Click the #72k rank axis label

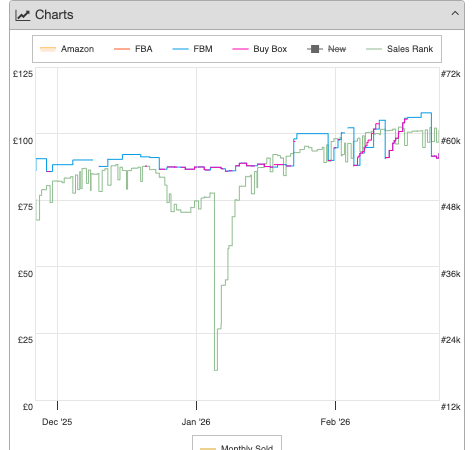tap(451, 74)
